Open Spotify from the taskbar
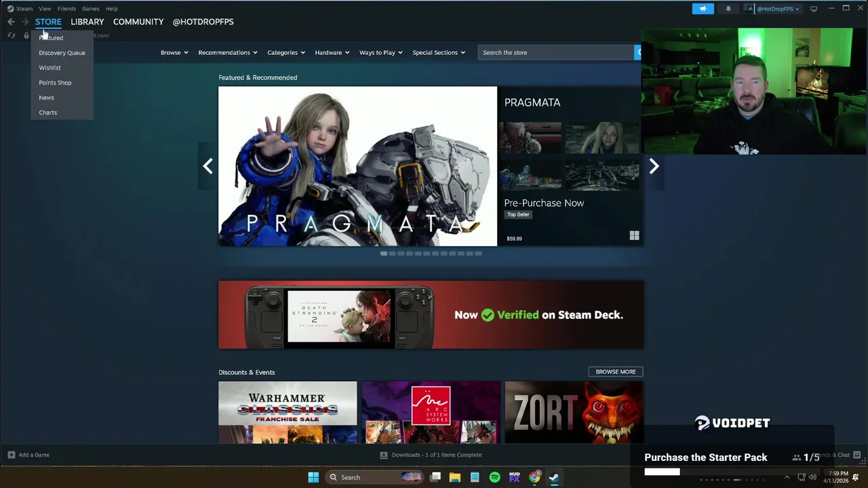The width and height of the screenshot is (868, 488). pyautogui.click(x=495, y=477)
